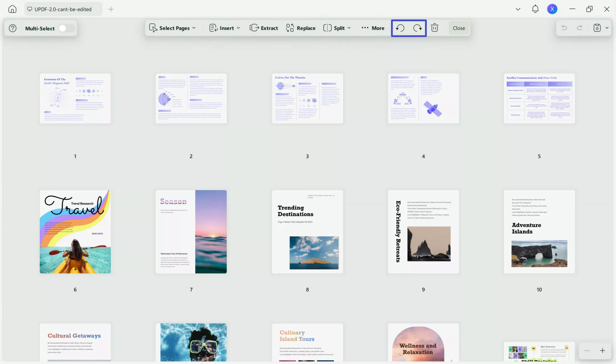Switch to the UPDF-2.0-cant-be-edited tab
Image resolution: width=616 pixels, height=364 pixels.
pos(63,9)
